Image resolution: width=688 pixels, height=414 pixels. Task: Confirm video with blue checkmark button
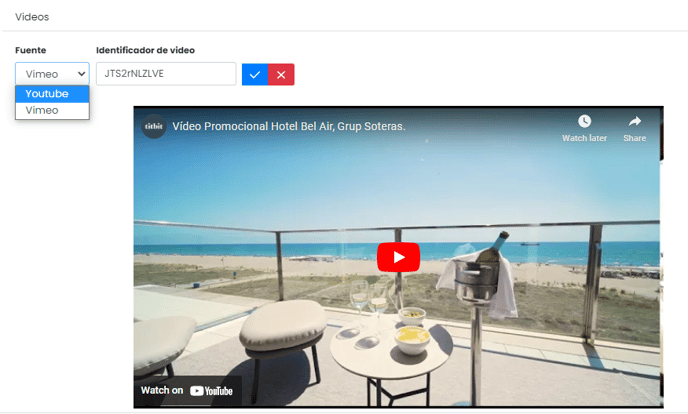[x=255, y=75]
